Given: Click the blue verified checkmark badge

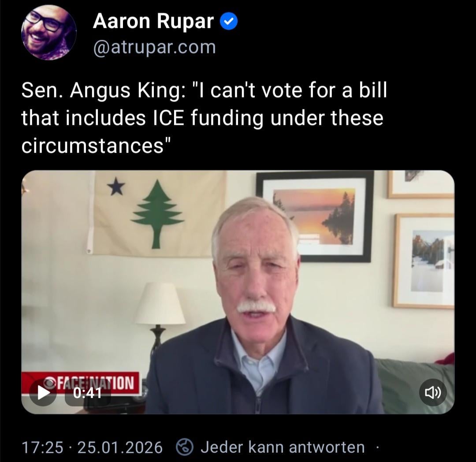Looking at the screenshot, I should tap(228, 22).
